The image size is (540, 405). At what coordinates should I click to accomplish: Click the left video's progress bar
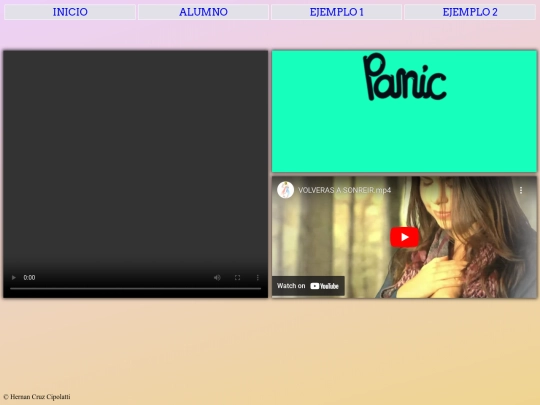click(135, 288)
